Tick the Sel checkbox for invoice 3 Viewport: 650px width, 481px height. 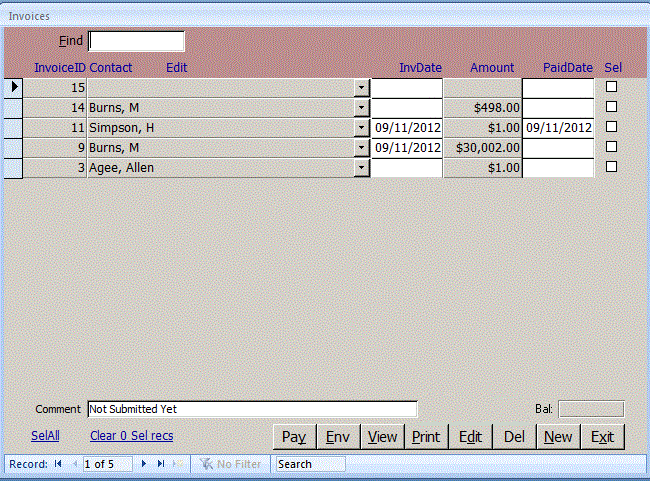[611, 166]
